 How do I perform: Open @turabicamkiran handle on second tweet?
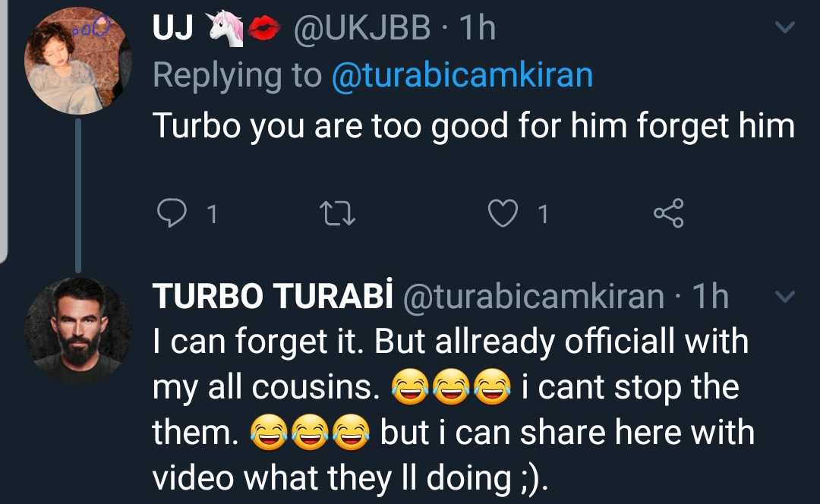click(x=534, y=297)
